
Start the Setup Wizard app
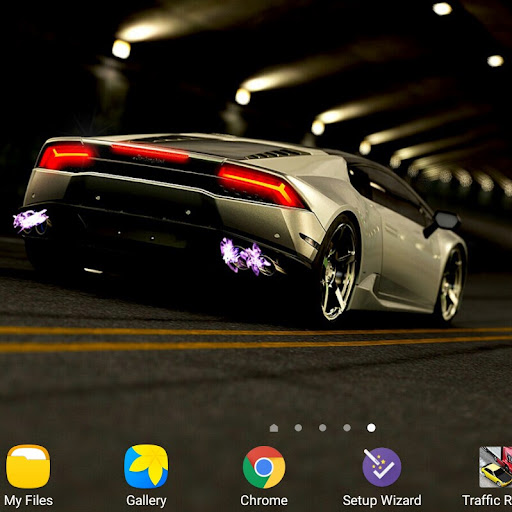click(382, 467)
